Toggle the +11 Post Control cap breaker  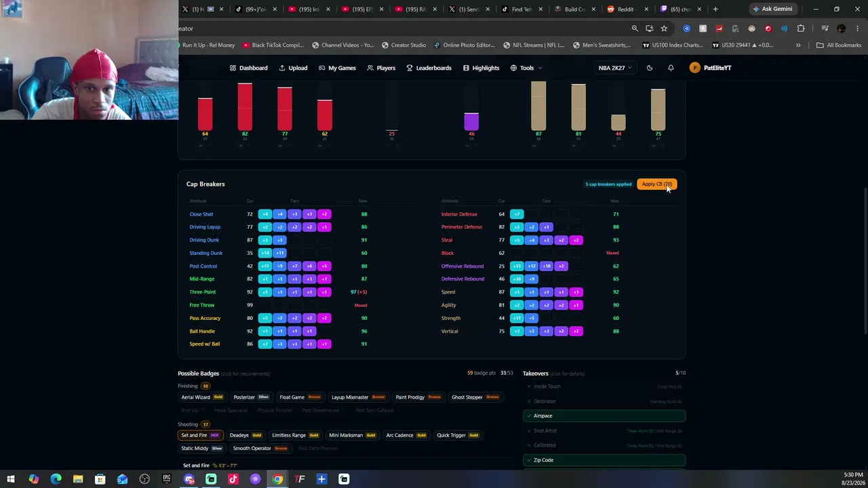point(265,266)
